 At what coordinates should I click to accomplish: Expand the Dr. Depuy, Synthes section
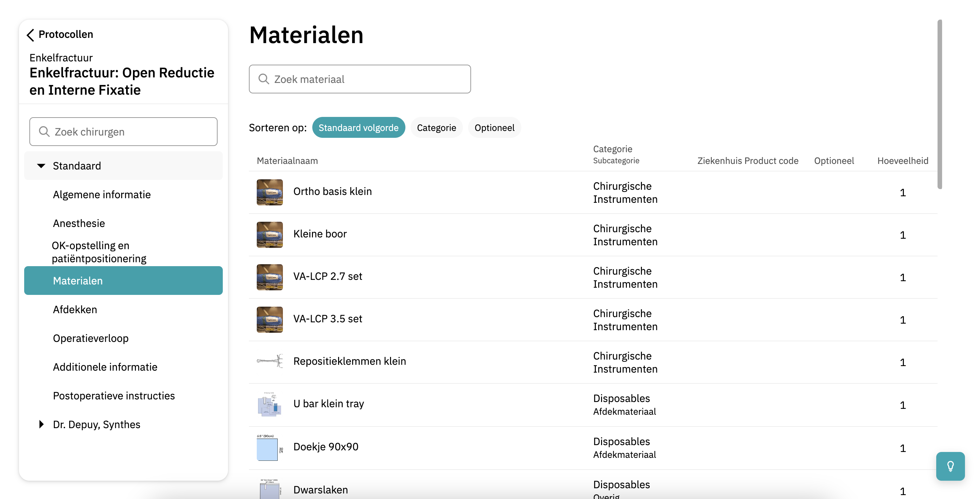point(41,424)
